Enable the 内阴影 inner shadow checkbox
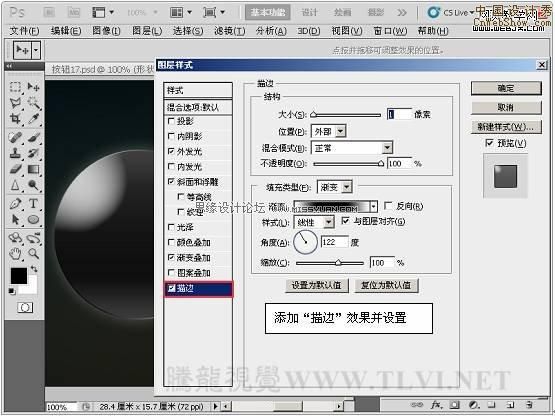The image size is (555, 416). click(x=171, y=136)
